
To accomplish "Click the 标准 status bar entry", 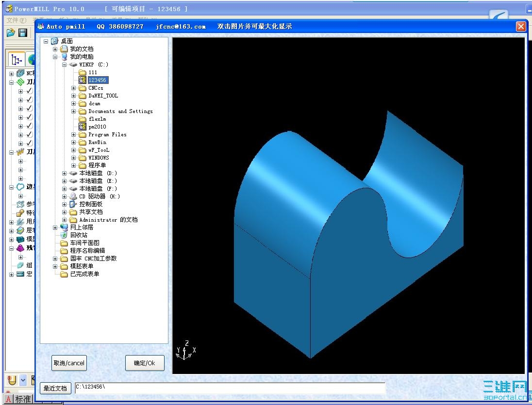I will pyautogui.click(x=23, y=399).
